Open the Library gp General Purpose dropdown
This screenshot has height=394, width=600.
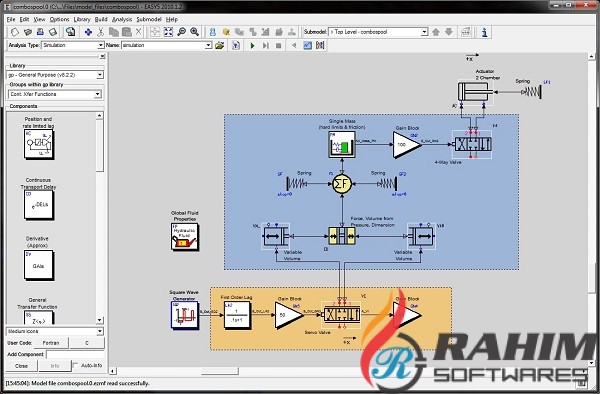click(x=99, y=75)
